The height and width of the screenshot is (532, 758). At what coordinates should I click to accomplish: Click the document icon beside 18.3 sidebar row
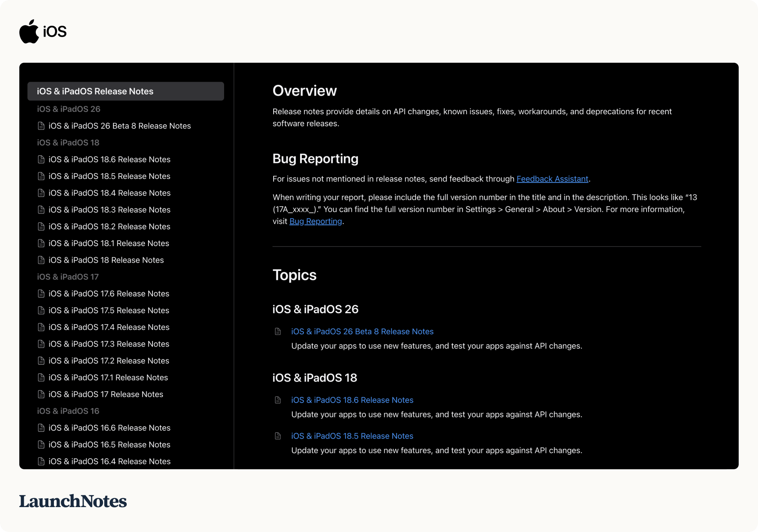pos(41,210)
